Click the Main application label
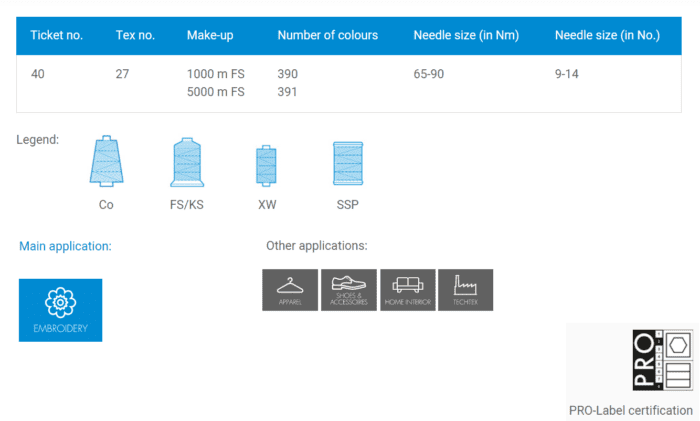The width and height of the screenshot is (700, 421). [65, 246]
